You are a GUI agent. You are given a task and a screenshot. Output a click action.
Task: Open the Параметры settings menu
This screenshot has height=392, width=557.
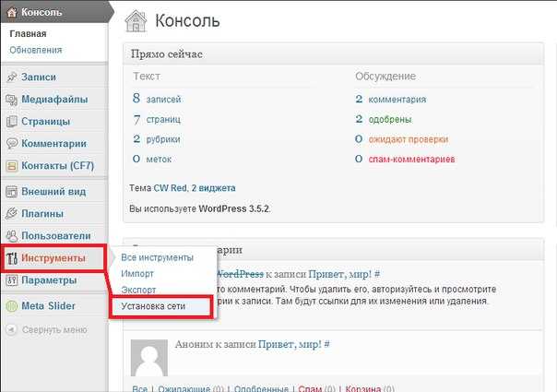click(x=49, y=280)
